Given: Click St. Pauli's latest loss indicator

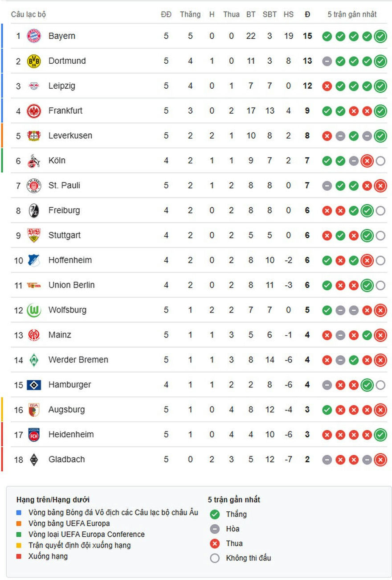Looking at the screenshot, I should coord(380,185).
